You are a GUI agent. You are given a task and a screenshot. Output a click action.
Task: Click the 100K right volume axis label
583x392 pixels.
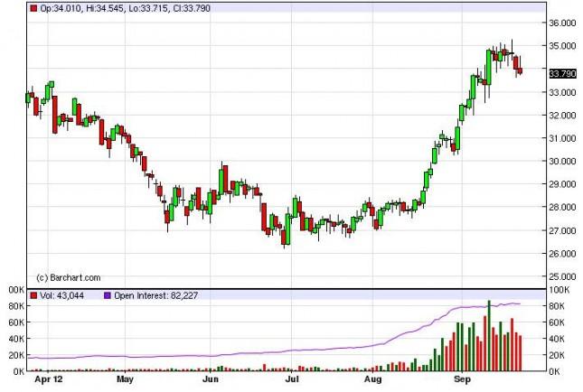tap(559, 290)
